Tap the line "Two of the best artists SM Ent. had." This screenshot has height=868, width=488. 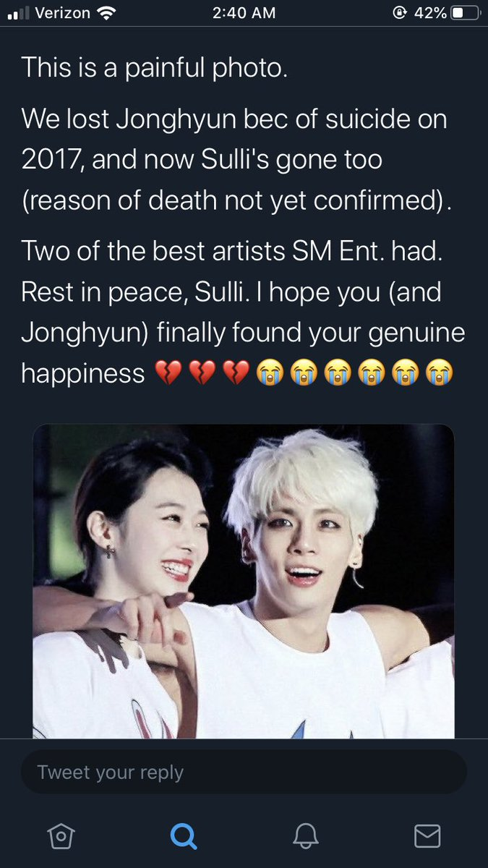[x=225, y=251]
